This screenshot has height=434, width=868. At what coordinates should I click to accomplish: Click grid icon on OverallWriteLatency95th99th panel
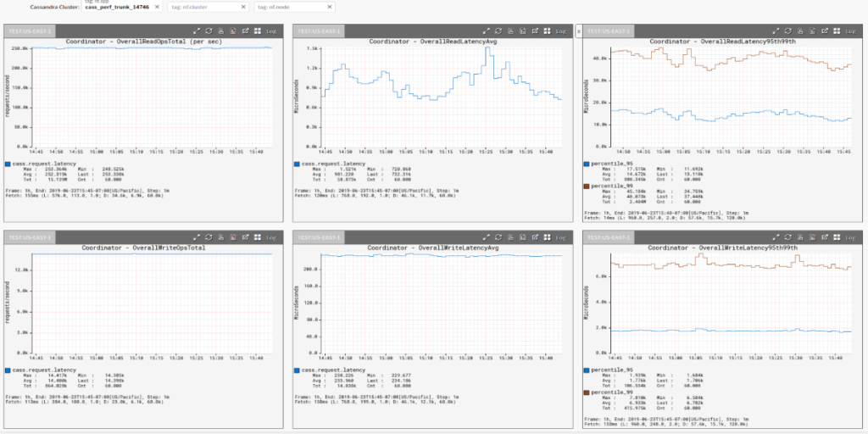(837, 237)
